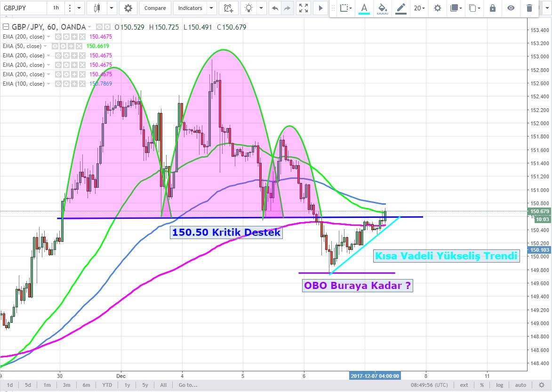
Task: Toggle log scale on the price axis
Action: click(x=499, y=385)
